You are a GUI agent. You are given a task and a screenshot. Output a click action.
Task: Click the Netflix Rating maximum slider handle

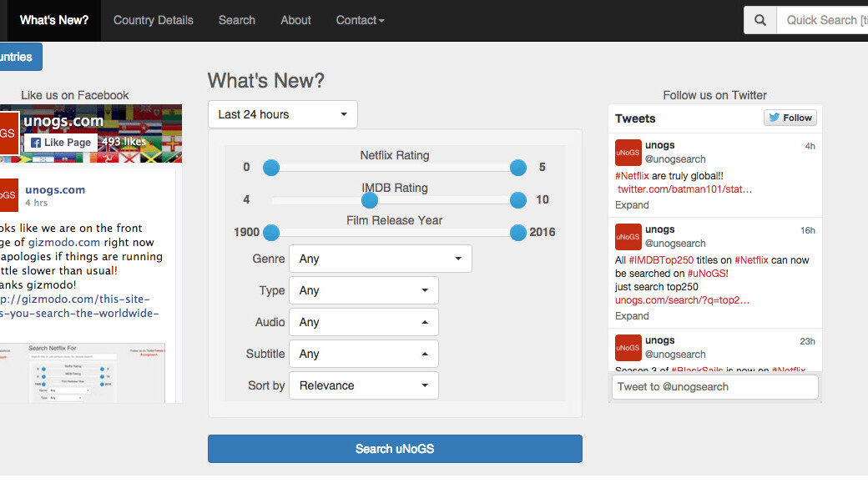[x=517, y=168]
